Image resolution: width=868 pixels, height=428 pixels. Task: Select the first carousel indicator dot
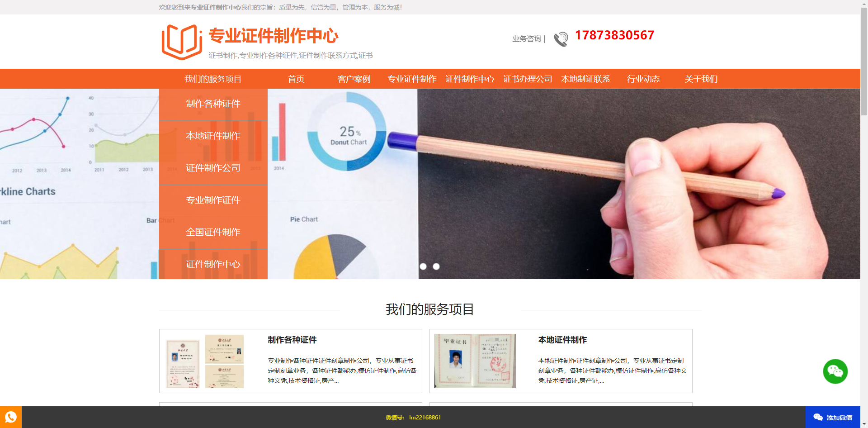pos(423,266)
